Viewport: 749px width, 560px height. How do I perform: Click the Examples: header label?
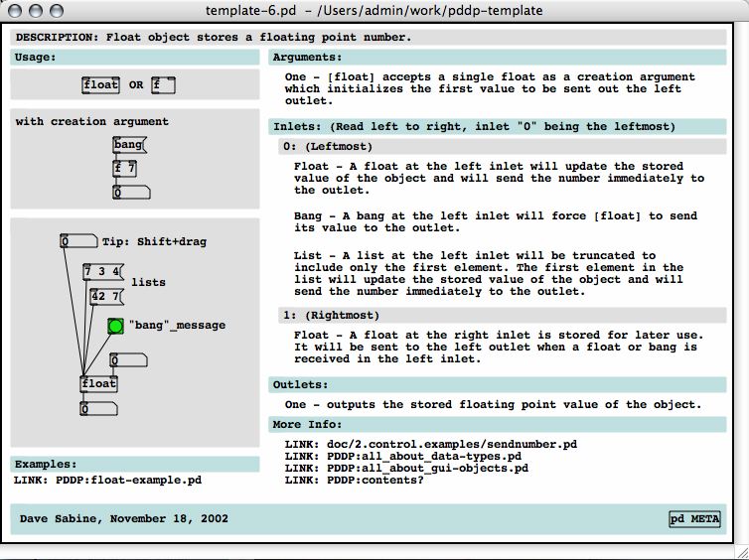pyautogui.click(x=46, y=464)
